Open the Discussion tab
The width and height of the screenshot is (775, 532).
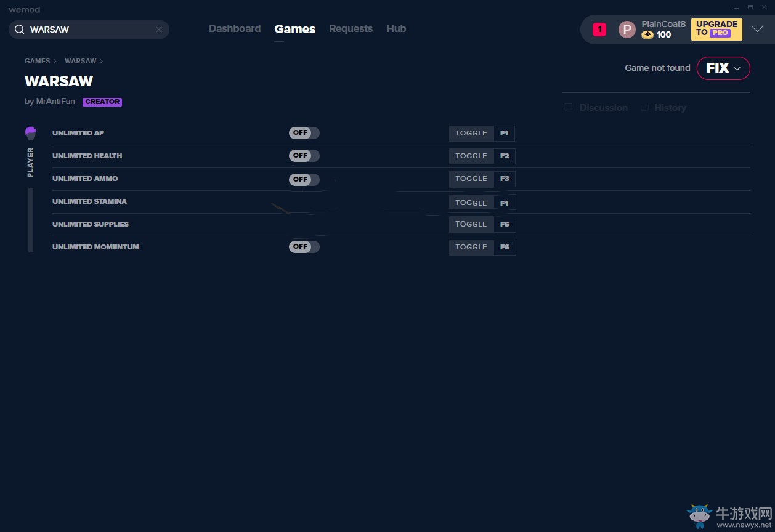604,108
